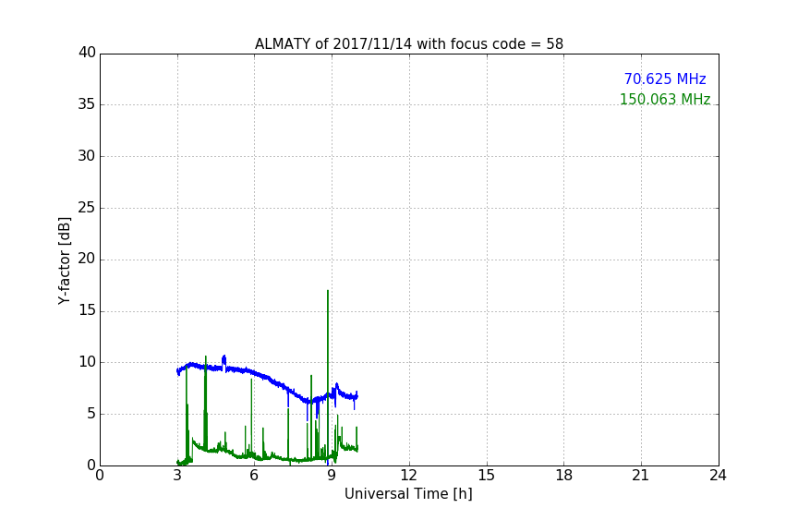Click the y-axis tick label '25'

[87, 208]
